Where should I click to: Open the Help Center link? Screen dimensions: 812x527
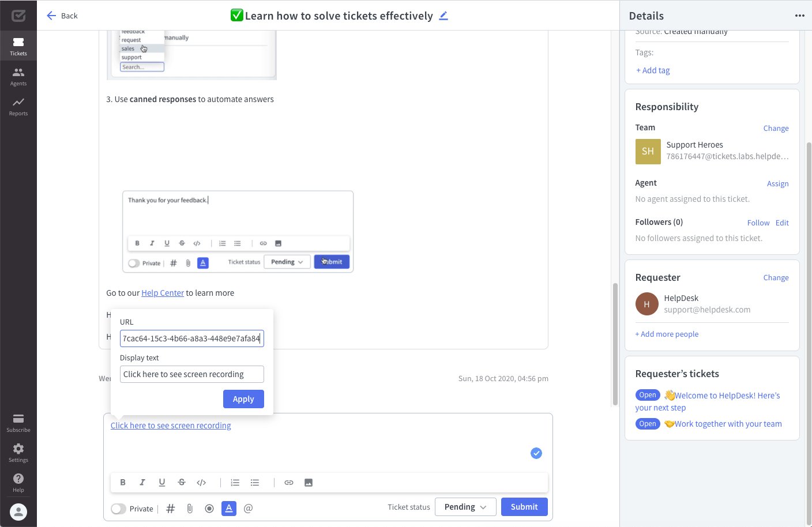[163, 293]
